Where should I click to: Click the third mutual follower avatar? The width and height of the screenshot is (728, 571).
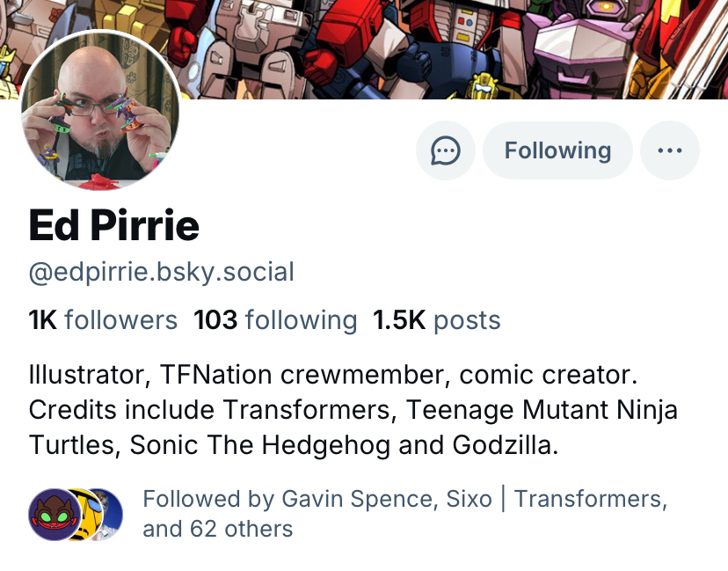104,514
